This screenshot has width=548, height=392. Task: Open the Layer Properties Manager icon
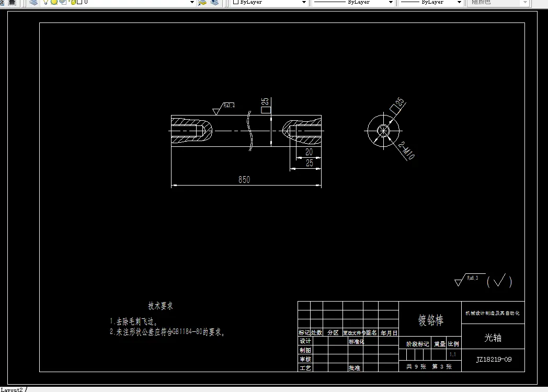pos(33,3)
